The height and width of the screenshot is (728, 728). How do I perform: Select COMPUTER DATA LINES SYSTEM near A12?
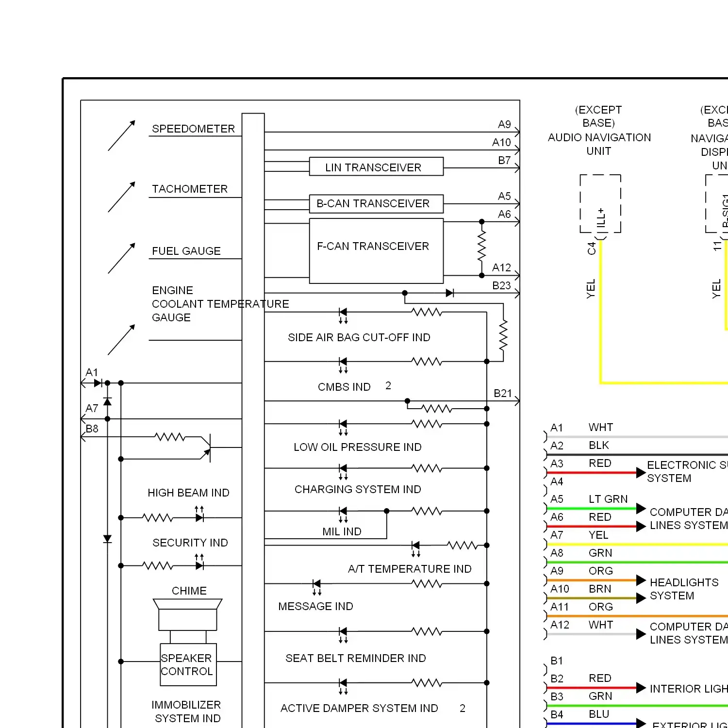point(689,633)
